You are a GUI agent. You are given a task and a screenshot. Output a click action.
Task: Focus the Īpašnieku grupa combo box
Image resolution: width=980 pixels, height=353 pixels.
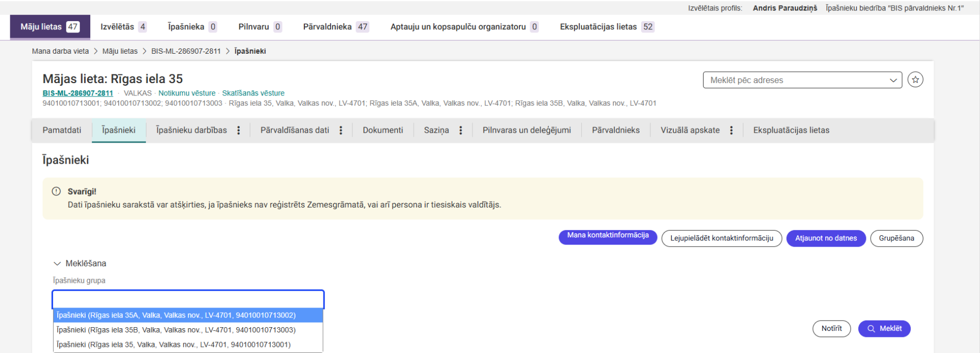(x=188, y=299)
